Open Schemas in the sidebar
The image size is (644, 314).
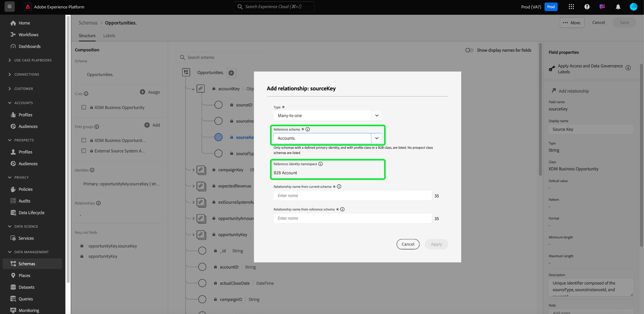(33, 264)
